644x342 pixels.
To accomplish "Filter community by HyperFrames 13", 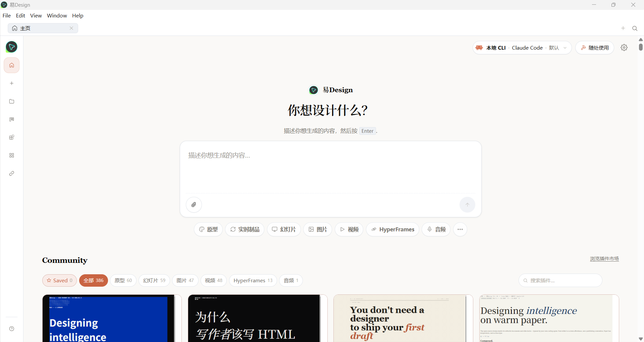I will tap(253, 280).
